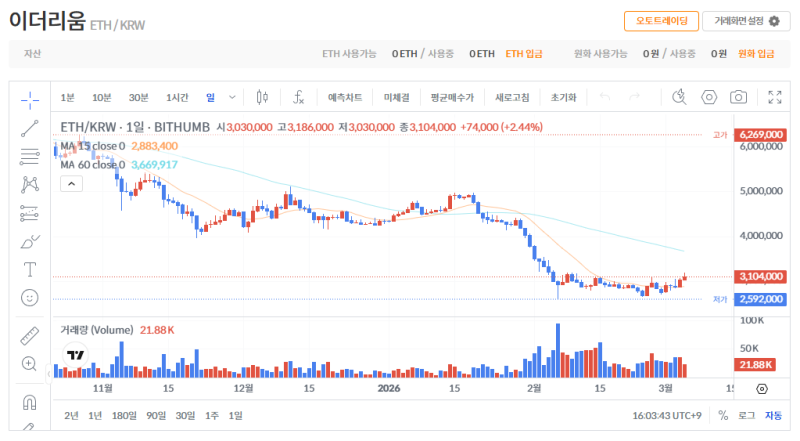800x441 pixels.
Task: Click the ETH/KRW · 1일 · BITHUMB title
Action: [x=135, y=127]
